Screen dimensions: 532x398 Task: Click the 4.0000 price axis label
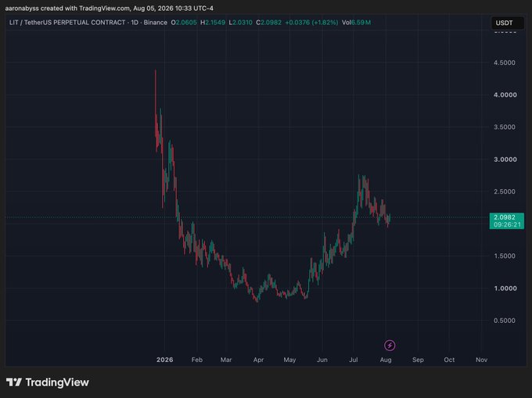(x=505, y=95)
